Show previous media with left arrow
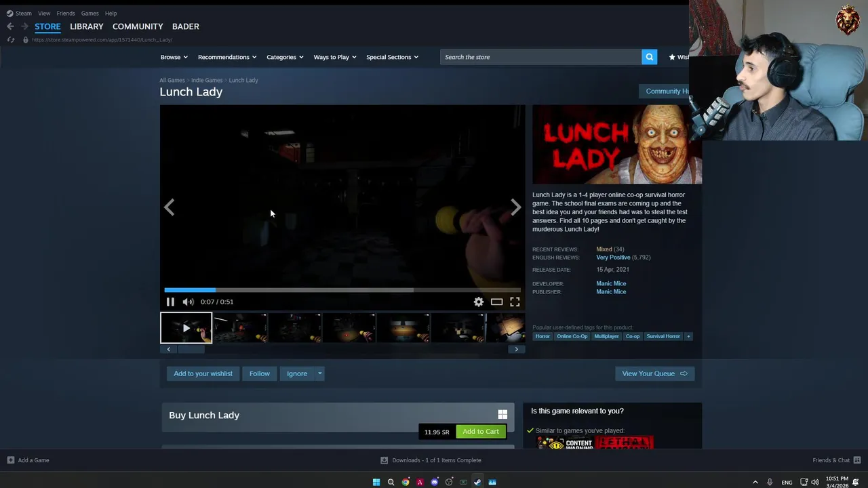Screen dimensions: 868x488 (169, 207)
